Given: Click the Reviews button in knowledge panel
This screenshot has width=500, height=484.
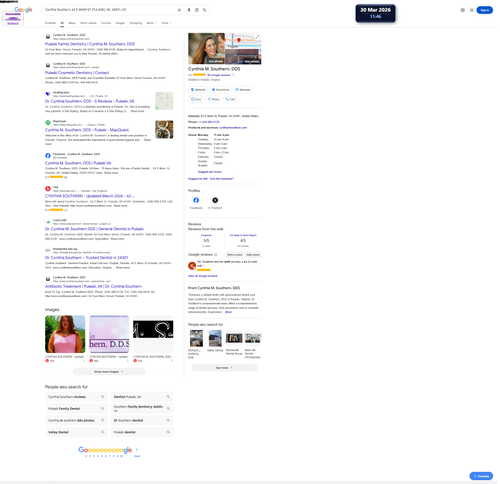Looking at the screenshot, I should 243,90.
